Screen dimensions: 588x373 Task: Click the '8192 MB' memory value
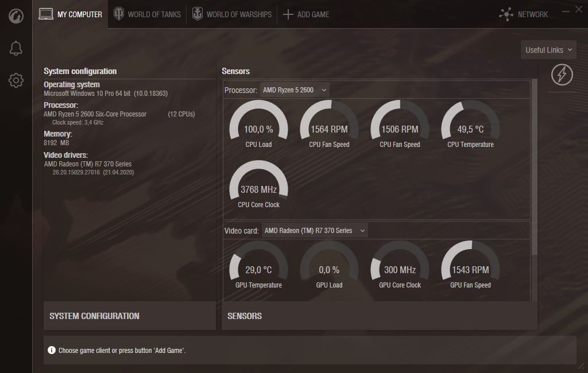point(56,143)
